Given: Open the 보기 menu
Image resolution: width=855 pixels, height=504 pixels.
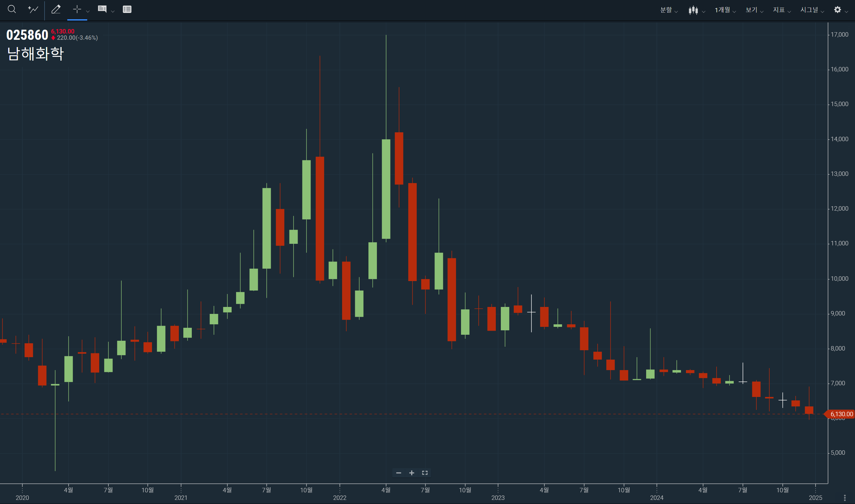Looking at the screenshot, I should [x=755, y=10].
